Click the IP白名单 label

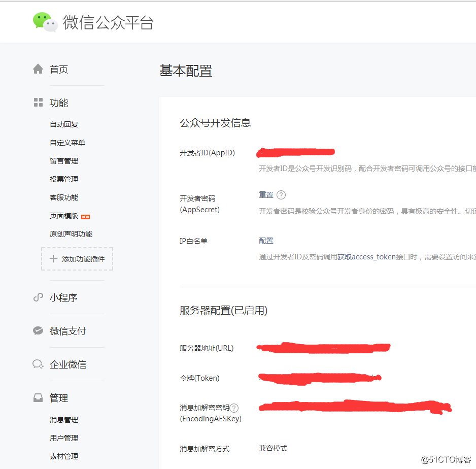194,241
